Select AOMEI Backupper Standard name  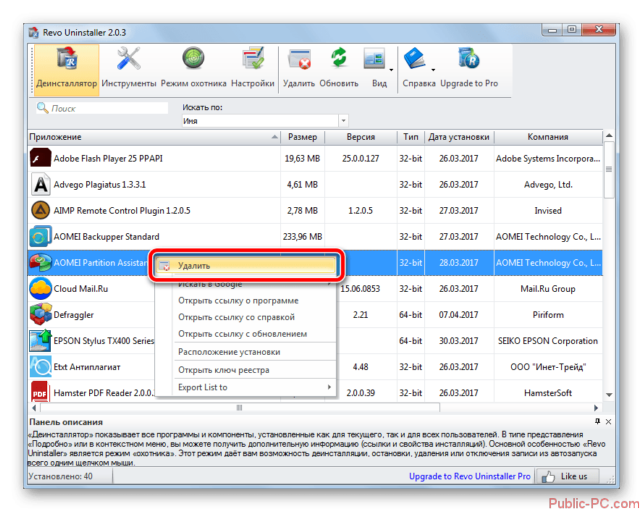pos(106,237)
